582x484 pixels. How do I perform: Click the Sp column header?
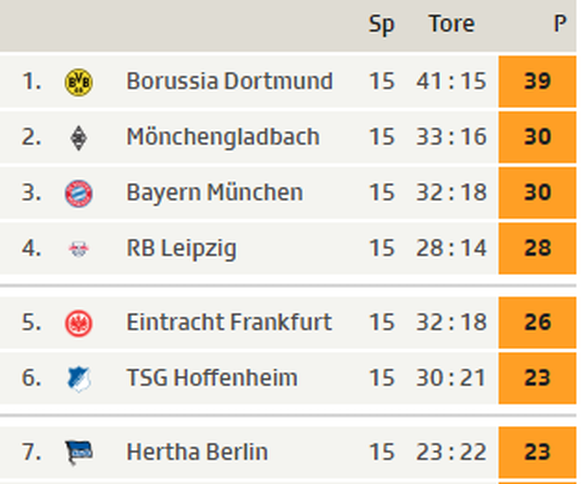click(x=382, y=25)
